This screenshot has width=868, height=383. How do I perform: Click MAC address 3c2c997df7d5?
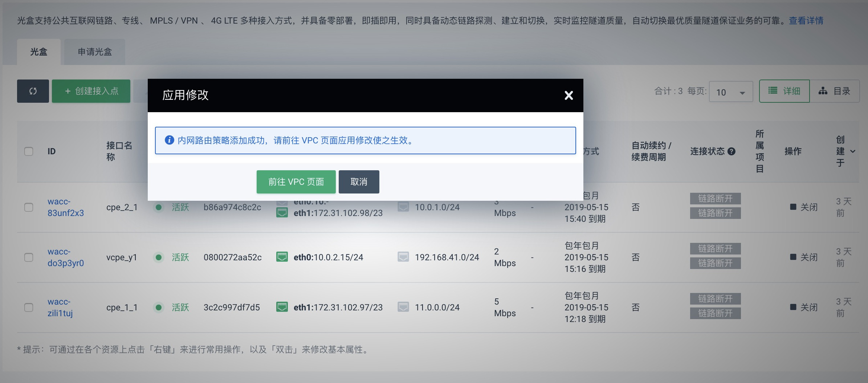coord(232,307)
